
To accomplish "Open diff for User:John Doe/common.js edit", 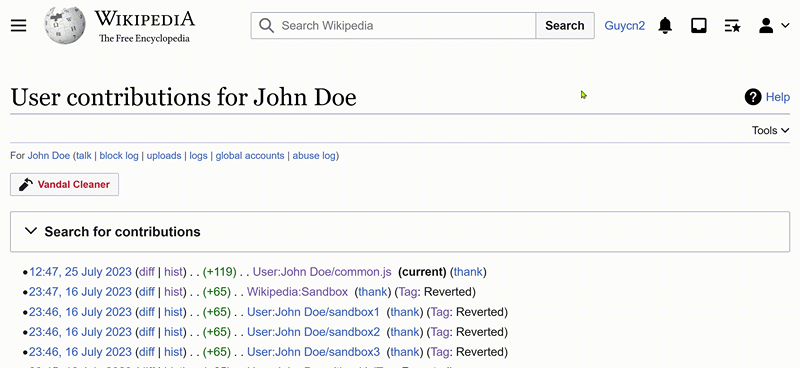I will 146,272.
